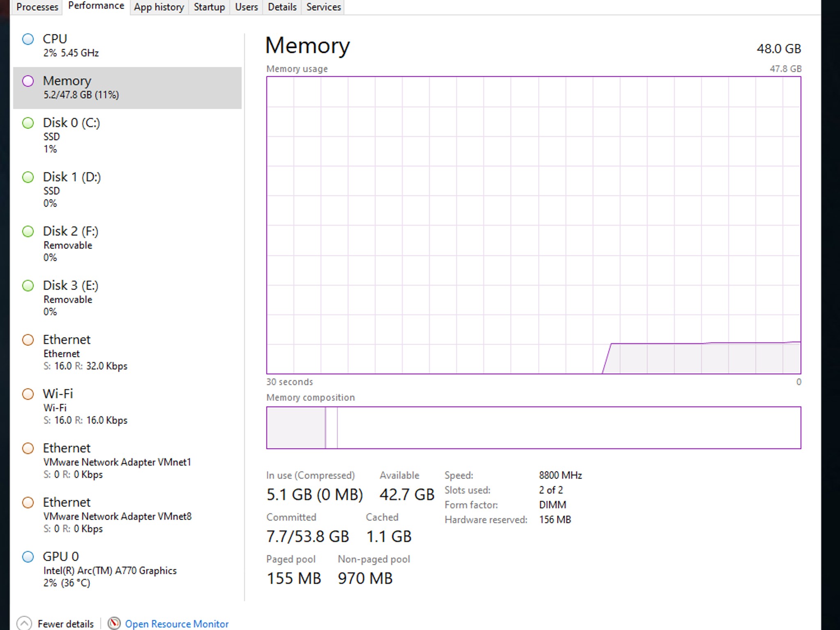Switch to the Processes tab

tap(37, 7)
